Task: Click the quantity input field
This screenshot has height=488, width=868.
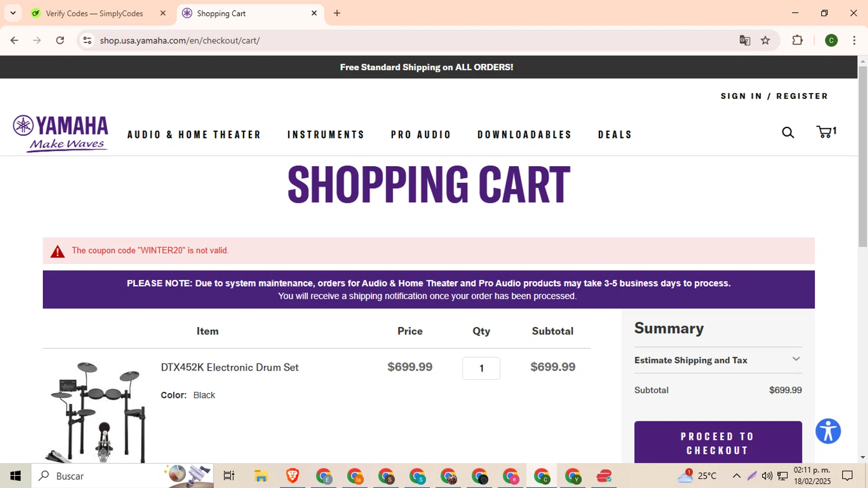Action: [x=481, y=368]
